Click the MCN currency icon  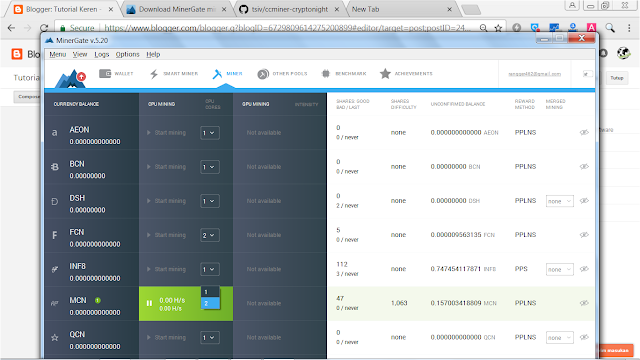55,304
